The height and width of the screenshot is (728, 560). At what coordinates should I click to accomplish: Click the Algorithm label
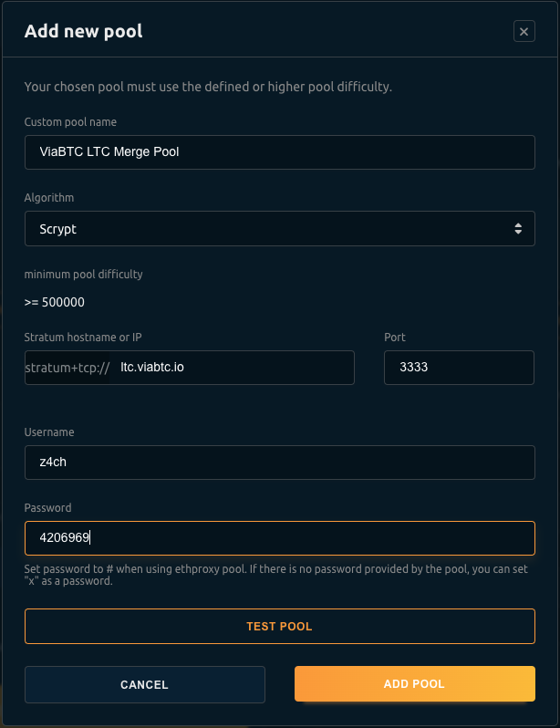point(49,198)
